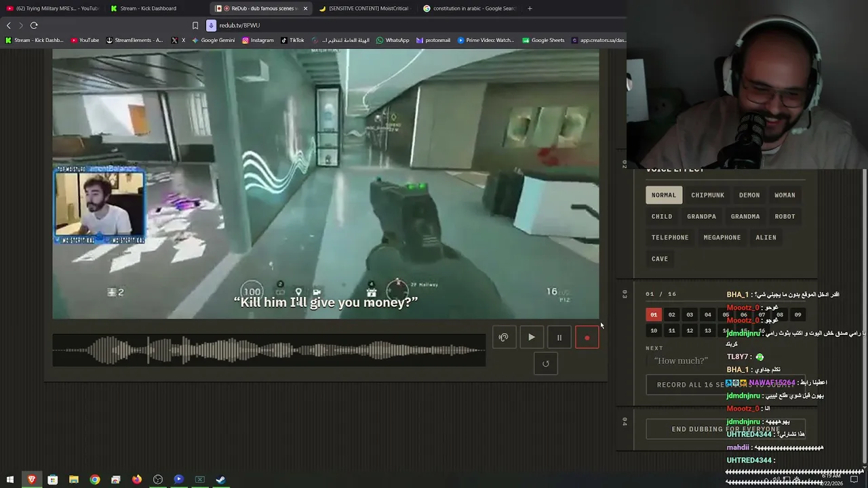The height and width of the screenshot is (488, 868).
Task: Open the X bookmark
Action: 178,40
